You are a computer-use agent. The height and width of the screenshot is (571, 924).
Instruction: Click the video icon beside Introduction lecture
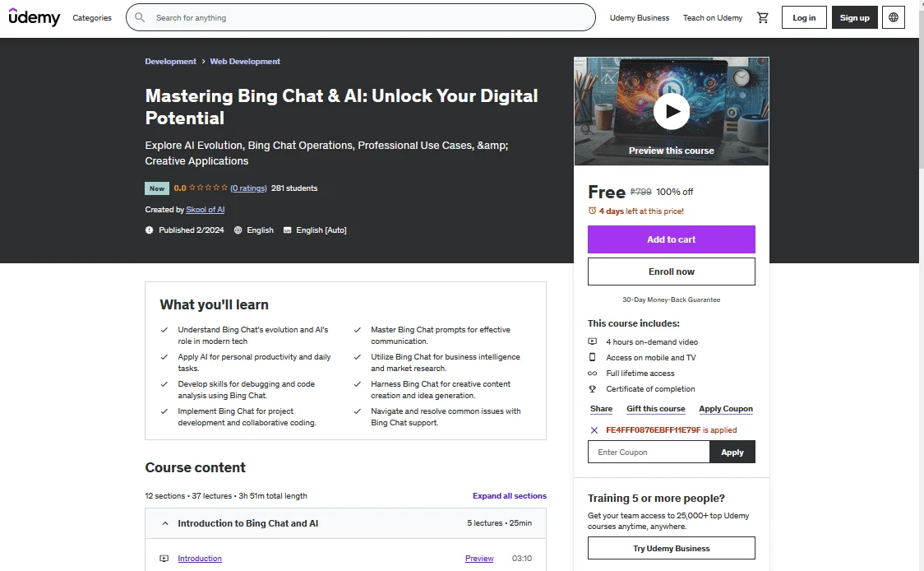click(x=164, y=559)
